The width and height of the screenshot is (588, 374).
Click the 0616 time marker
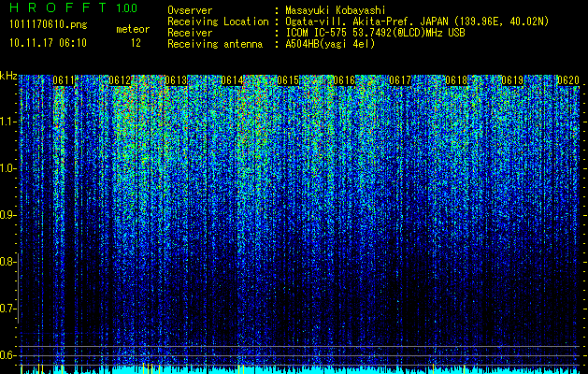pos(344,80)
